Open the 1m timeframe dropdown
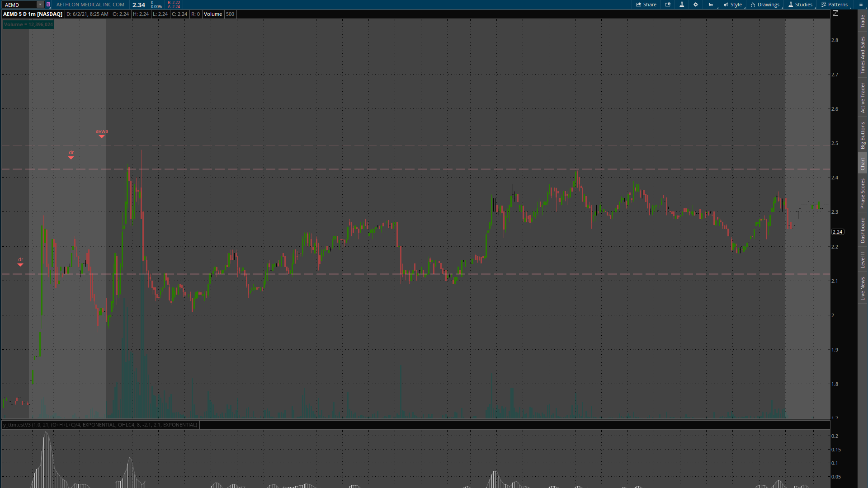This screenshot has width=868, height=488. coord(711,5)
